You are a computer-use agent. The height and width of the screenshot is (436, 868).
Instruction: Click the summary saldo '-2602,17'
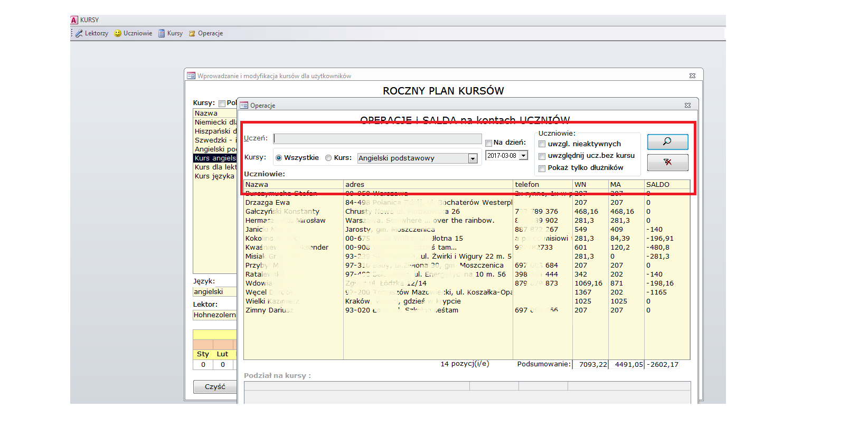663,365
